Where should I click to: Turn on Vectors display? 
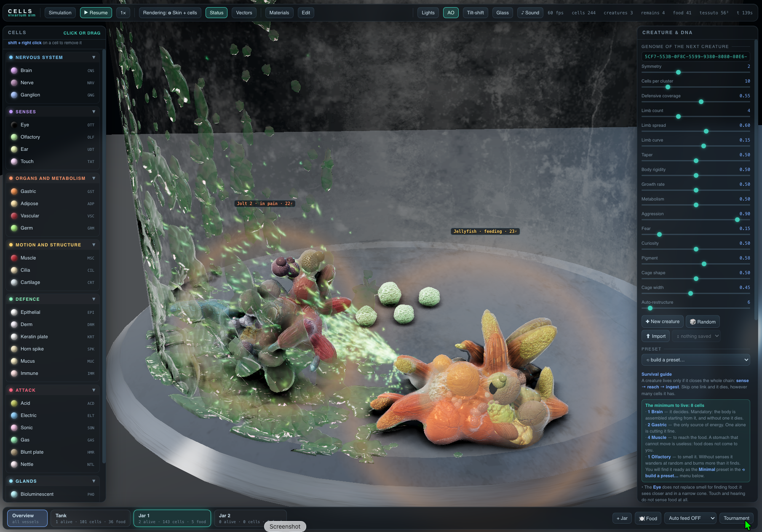tap(244, 13)
